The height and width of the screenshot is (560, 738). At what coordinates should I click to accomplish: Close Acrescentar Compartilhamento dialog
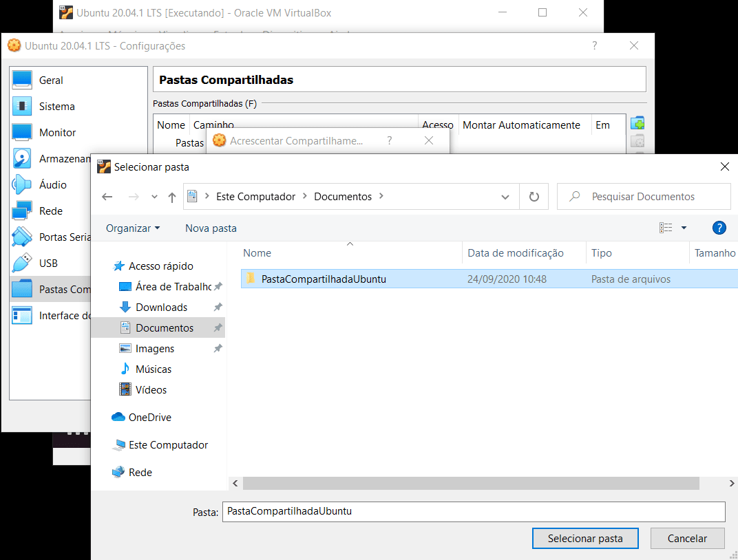(x=429, y=140)
